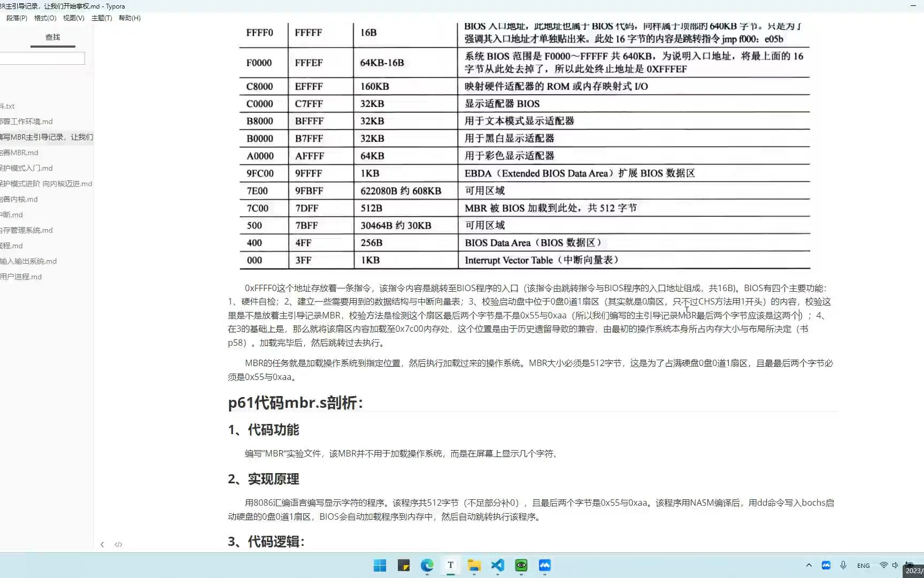The width and height of the screenshot is (924, 578).
Task: Click the microphone tray icon
Action: 843,565
